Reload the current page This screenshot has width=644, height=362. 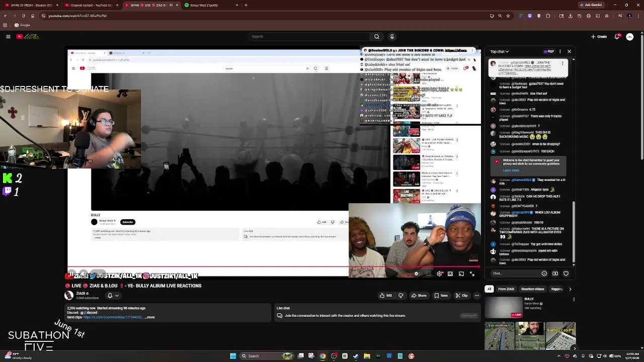23,16
